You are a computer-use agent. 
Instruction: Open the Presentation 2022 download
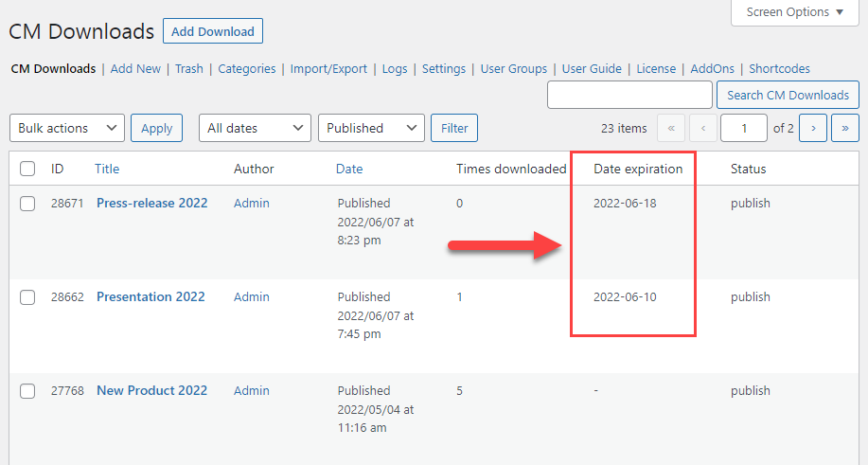[151, 296]
